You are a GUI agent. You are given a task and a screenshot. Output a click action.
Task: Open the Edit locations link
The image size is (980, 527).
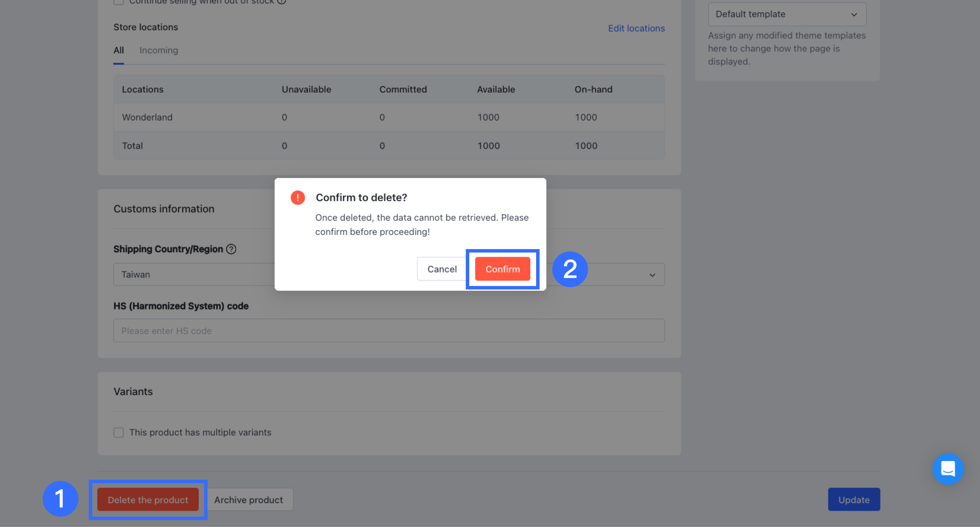point(636,28)
